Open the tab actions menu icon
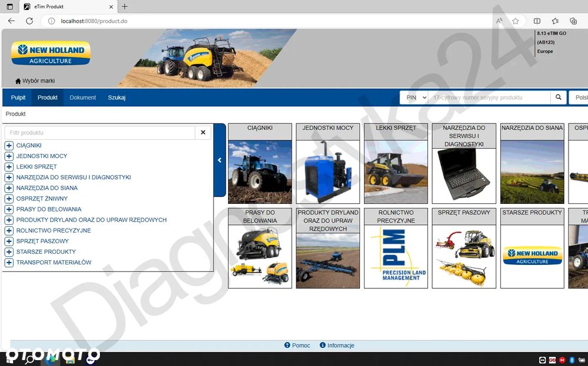The width and height of the screenshot is (588, 366). 10,6
